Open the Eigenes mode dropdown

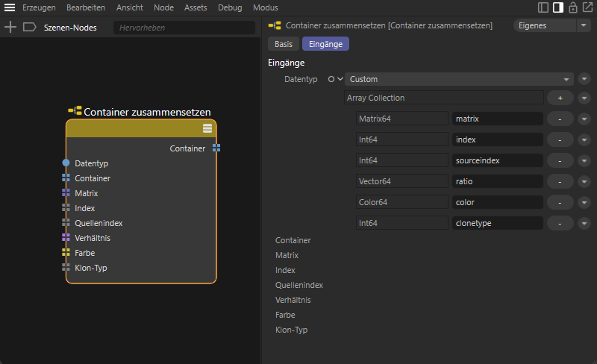(552, 25)
